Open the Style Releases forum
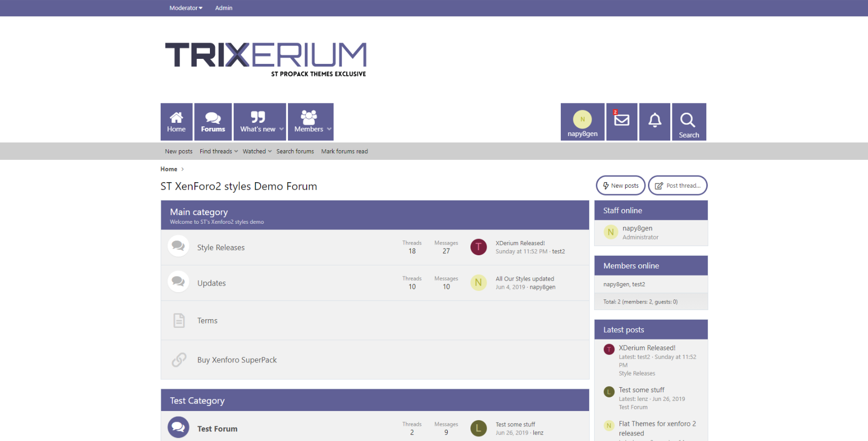Viewport: 868px width, 441px height. (x=221, y=248)
